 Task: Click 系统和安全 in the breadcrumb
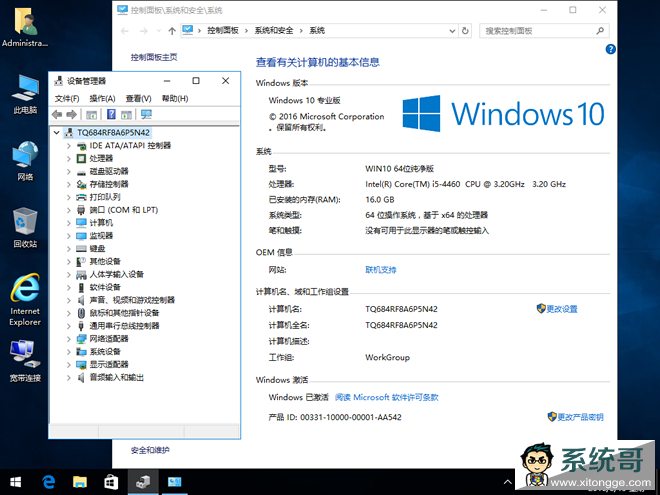click(x=274, y=31)
